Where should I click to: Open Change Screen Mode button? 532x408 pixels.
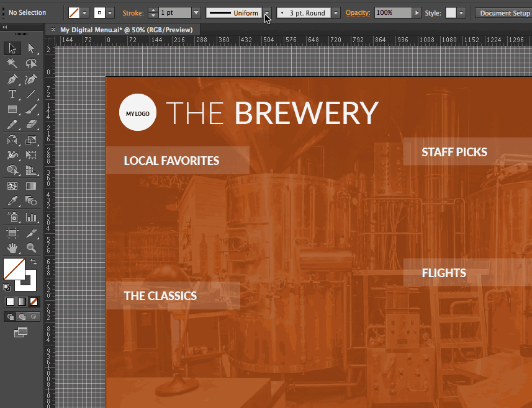pyautogui.click(x=20, y=332)
